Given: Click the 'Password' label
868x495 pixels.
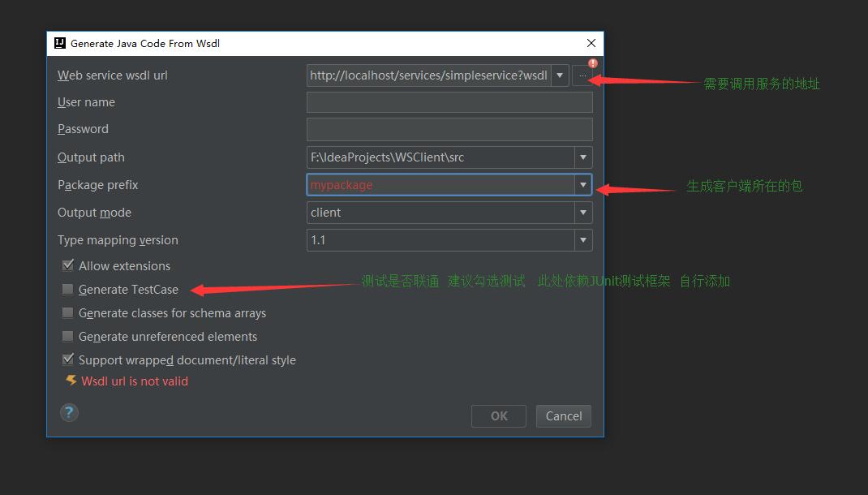Looking at the screenshot, I should coord(83,129).
